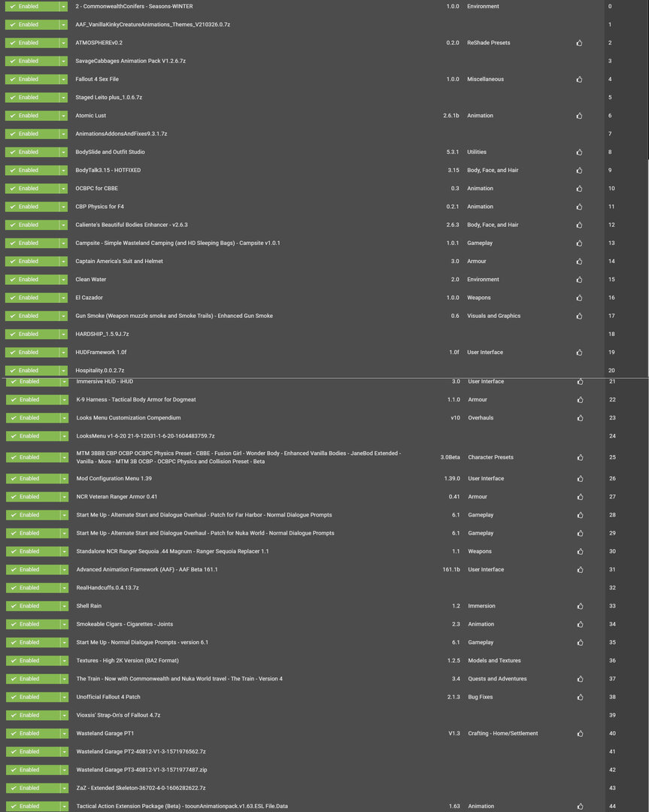Endorse the Clean Water mod
Viewport: 649px width, 812px height.
[579, 280]
